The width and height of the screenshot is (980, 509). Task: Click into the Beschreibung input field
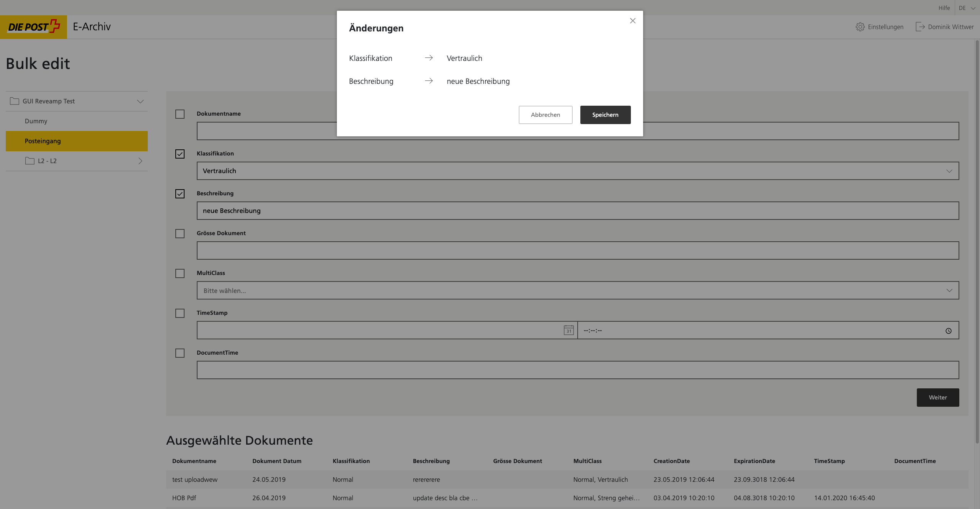(x=578, y=211)
